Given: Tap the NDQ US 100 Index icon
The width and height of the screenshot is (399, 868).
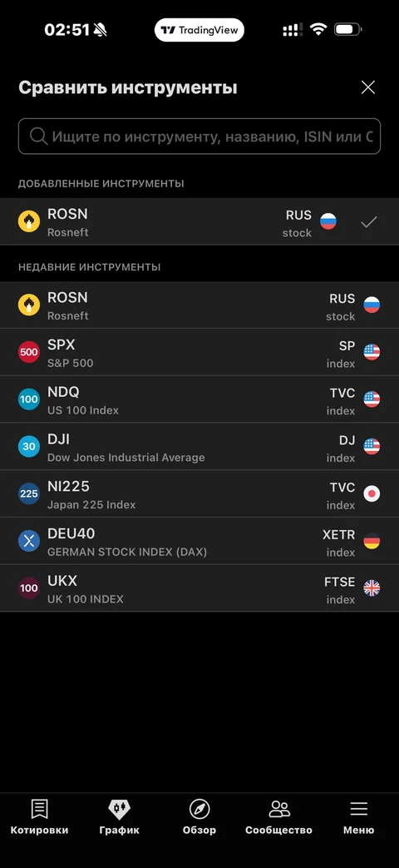Looking at the screenshot, I should tap(29, 399).
